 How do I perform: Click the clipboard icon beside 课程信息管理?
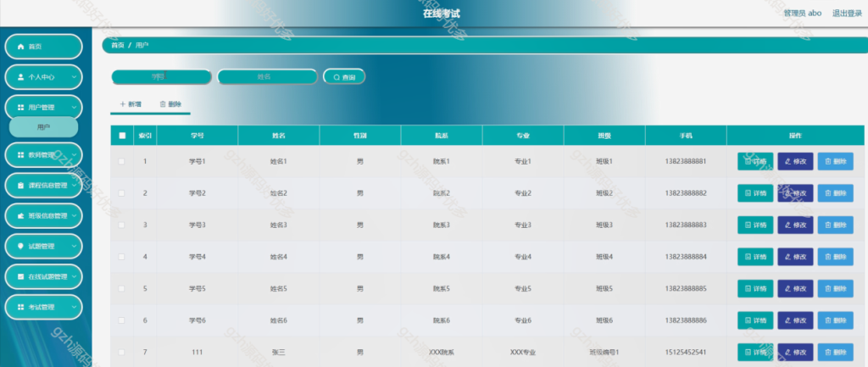point(21,186)
